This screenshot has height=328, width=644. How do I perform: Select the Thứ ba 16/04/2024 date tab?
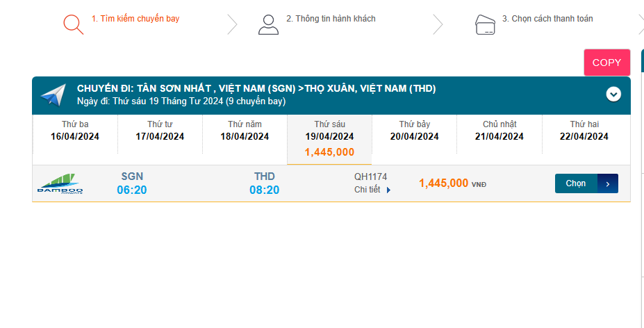(75, 131)
